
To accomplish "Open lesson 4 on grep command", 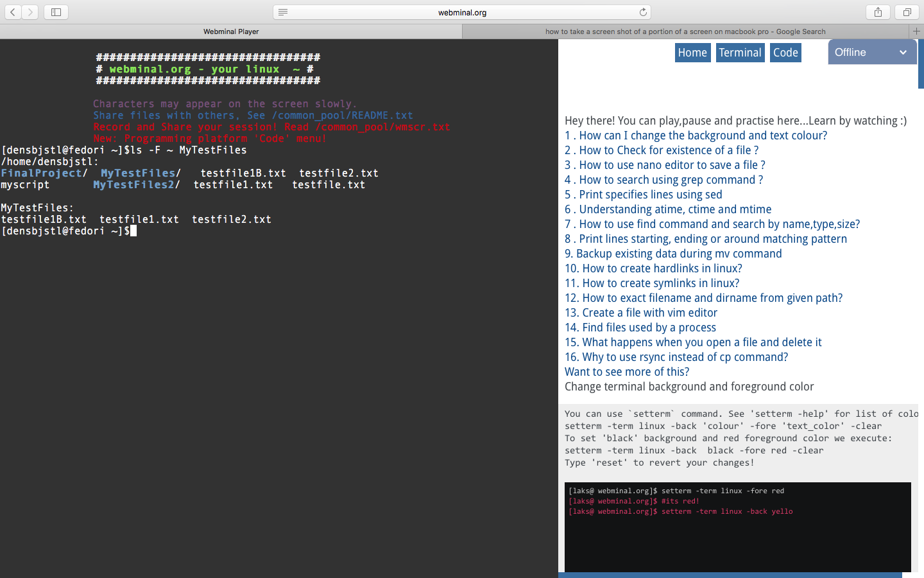I will point(663,180).
